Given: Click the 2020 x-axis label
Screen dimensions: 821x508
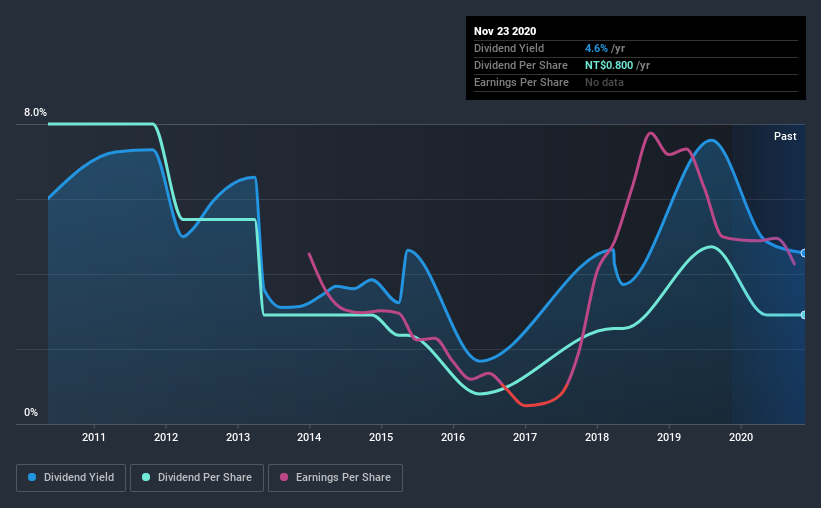Looking at the screenshot, I should pos(741,437).
